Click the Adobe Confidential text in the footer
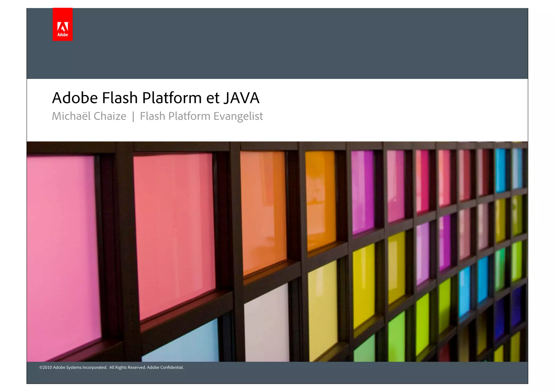 point(165,367)
